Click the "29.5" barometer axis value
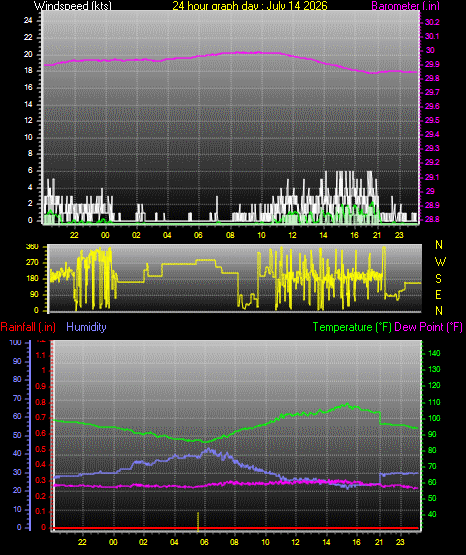466x555 pixels. [432, 120]
